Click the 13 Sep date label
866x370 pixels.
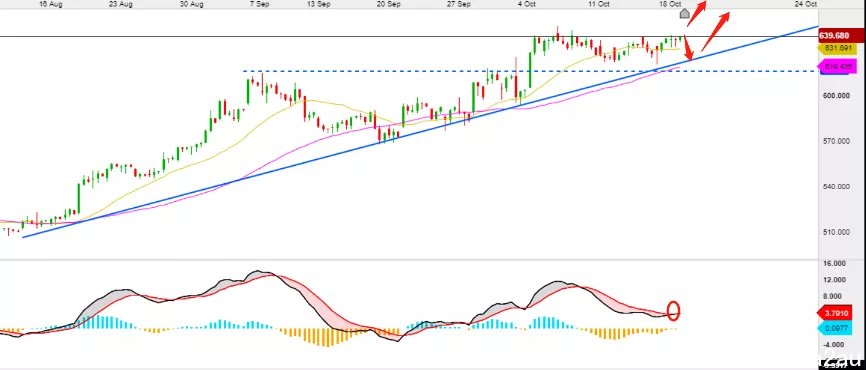click(x=319, y=4)
